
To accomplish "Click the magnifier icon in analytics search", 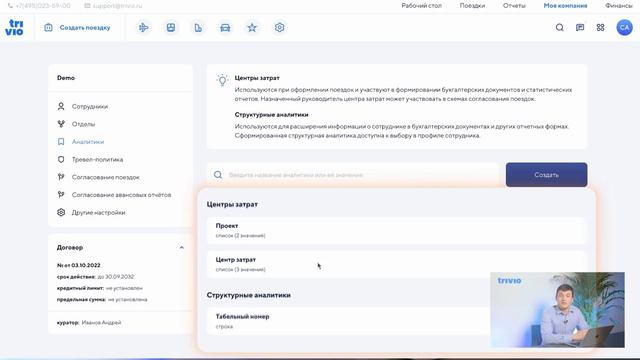I will (218, 175).
